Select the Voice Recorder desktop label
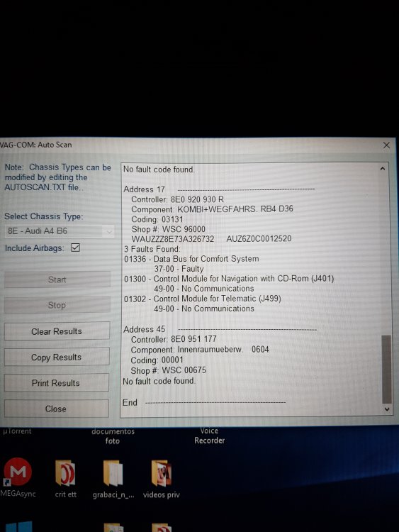This screenshot has width=399, height=532. pos(209,436)
